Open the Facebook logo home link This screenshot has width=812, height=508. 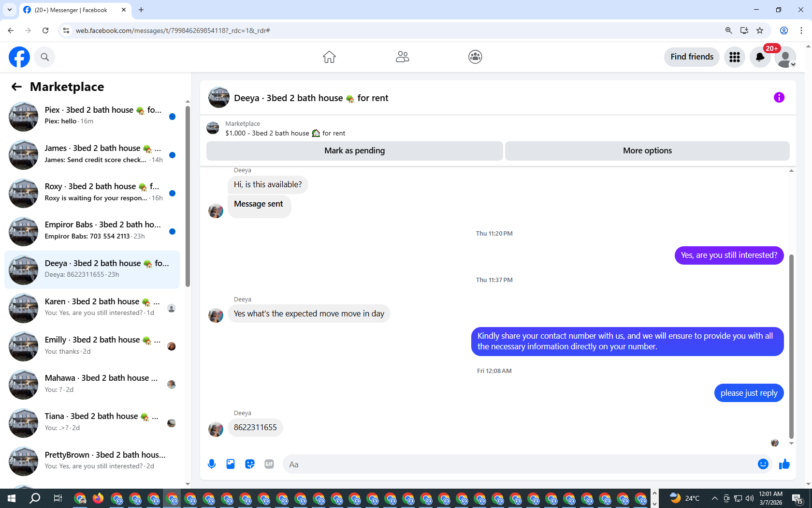19,57
